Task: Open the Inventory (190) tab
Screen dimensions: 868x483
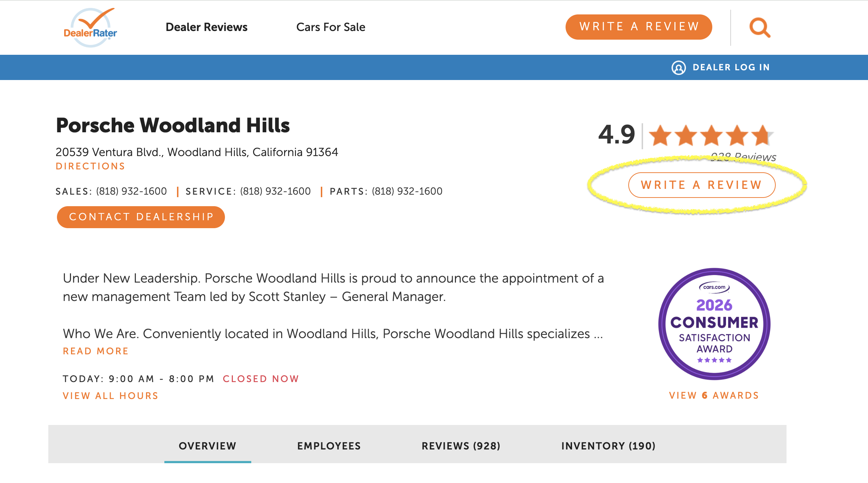Action: click(608, 446)
